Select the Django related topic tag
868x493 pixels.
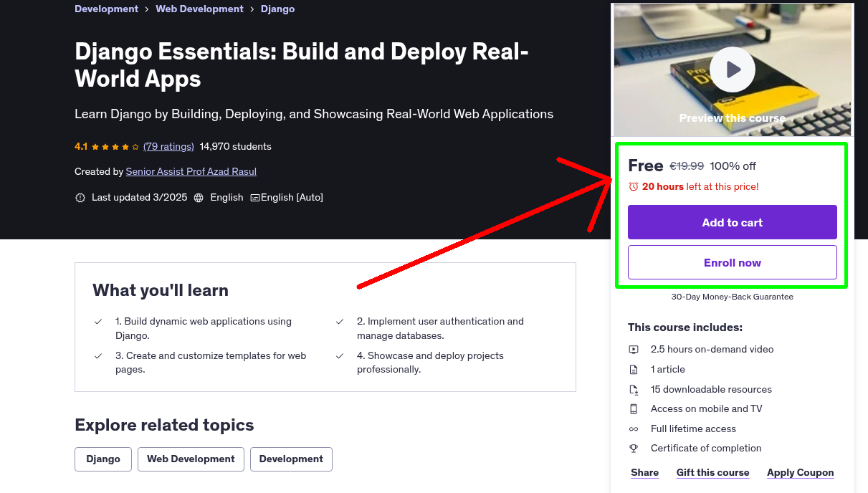click(x=103, y=459)
